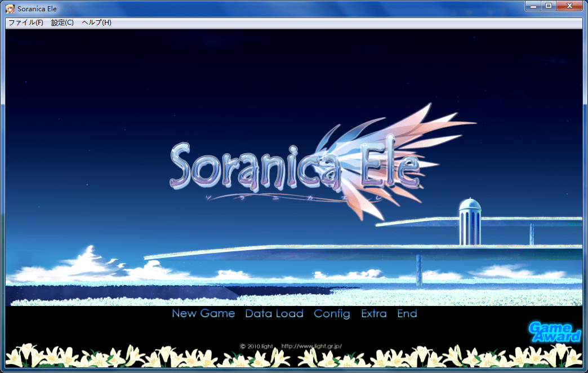Open the 設定(C) menu
Image resolution: width=588 pixels, height=373 pixels.
(62, 23)
